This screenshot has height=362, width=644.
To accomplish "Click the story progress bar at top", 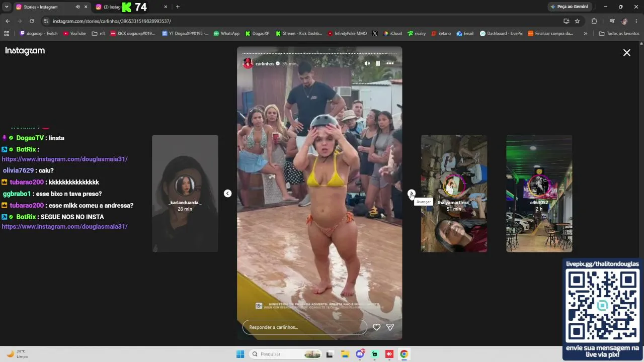I will 319,53.
